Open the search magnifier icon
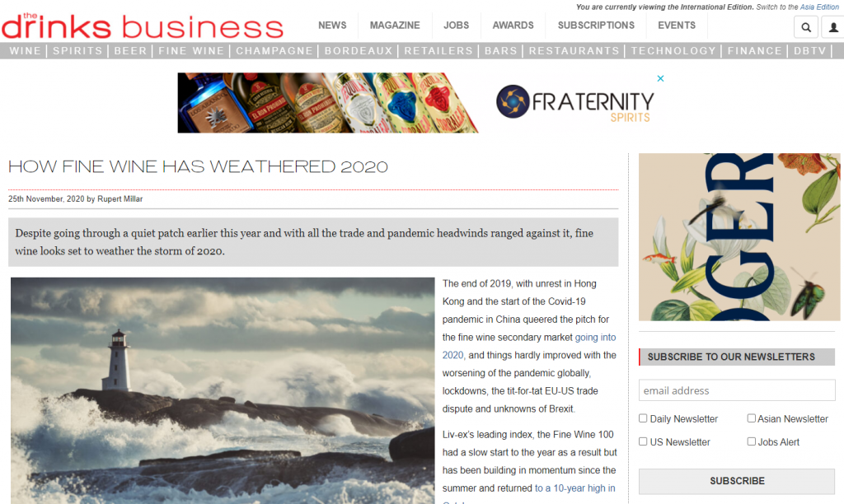844x504 pixels. coord(806,27)
